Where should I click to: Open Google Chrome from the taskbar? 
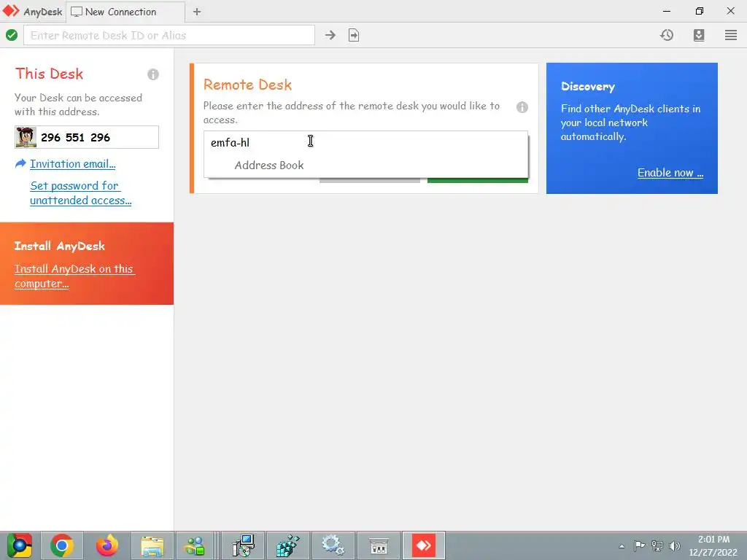tap(62, 545)
